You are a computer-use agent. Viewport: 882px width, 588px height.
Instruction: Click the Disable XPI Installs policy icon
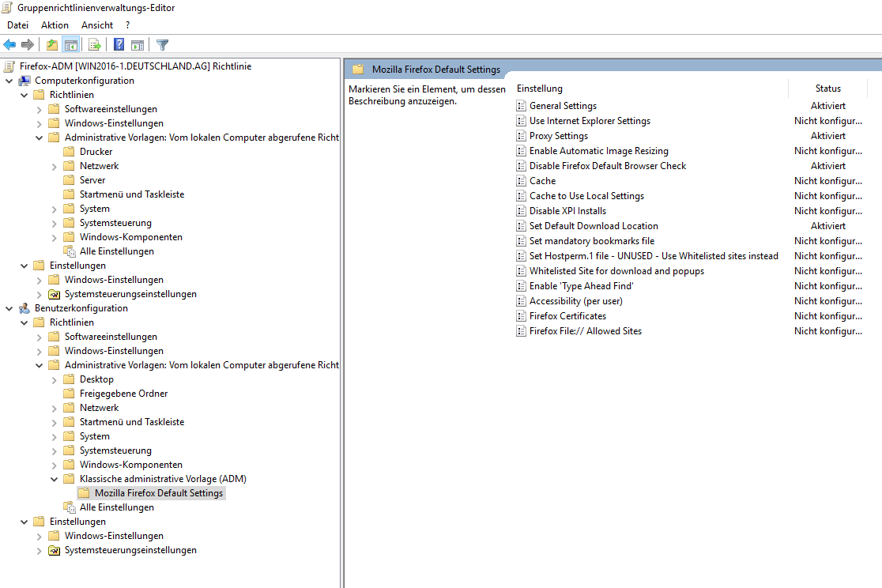(522, 211)
